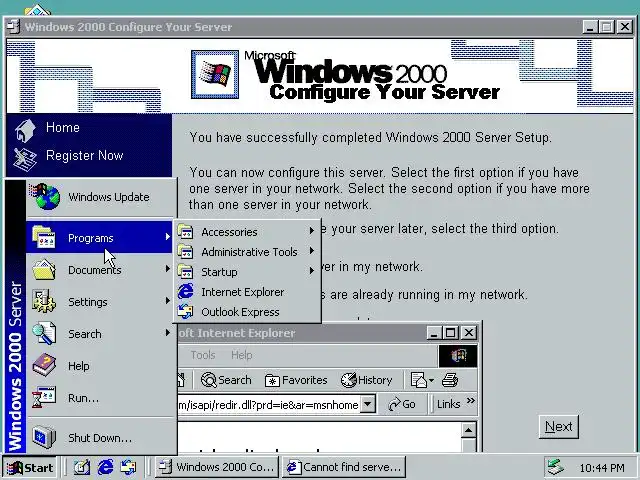
Task: Expand the Documents submenu arrow
Action: [x=167, y=269]
